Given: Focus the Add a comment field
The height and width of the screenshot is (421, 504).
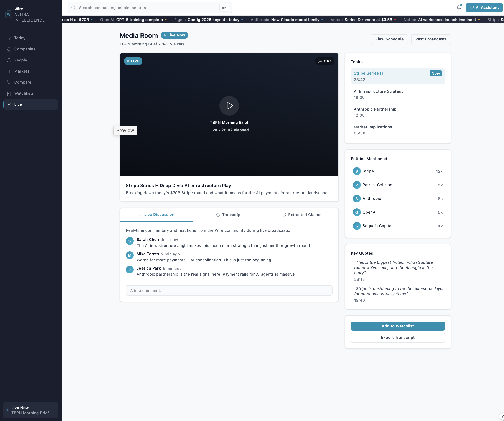Looking at the screenshot, I should coord(229,290).
